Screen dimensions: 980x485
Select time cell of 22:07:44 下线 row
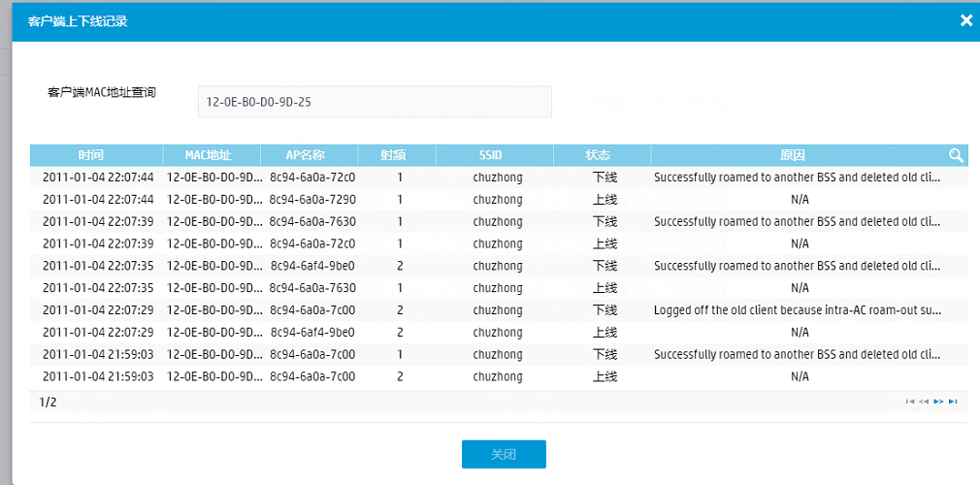[98, 178]
